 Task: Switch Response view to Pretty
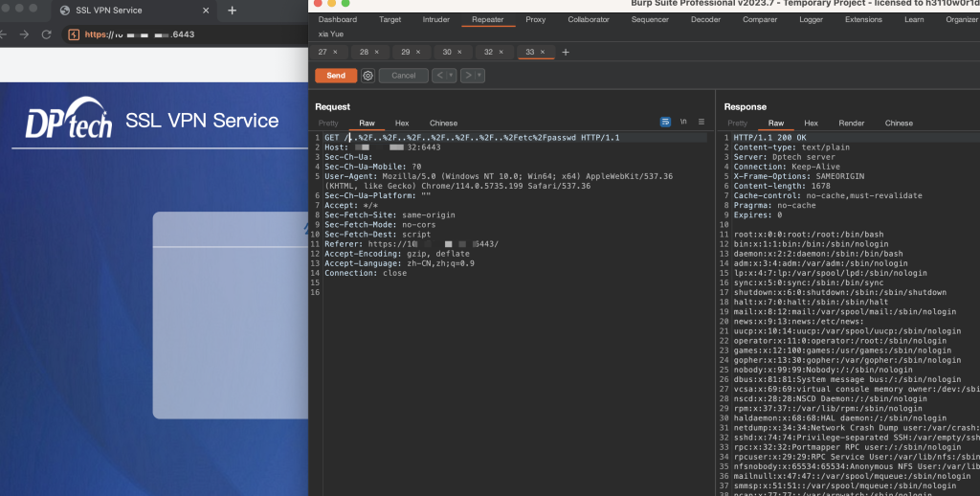(738, 124)
